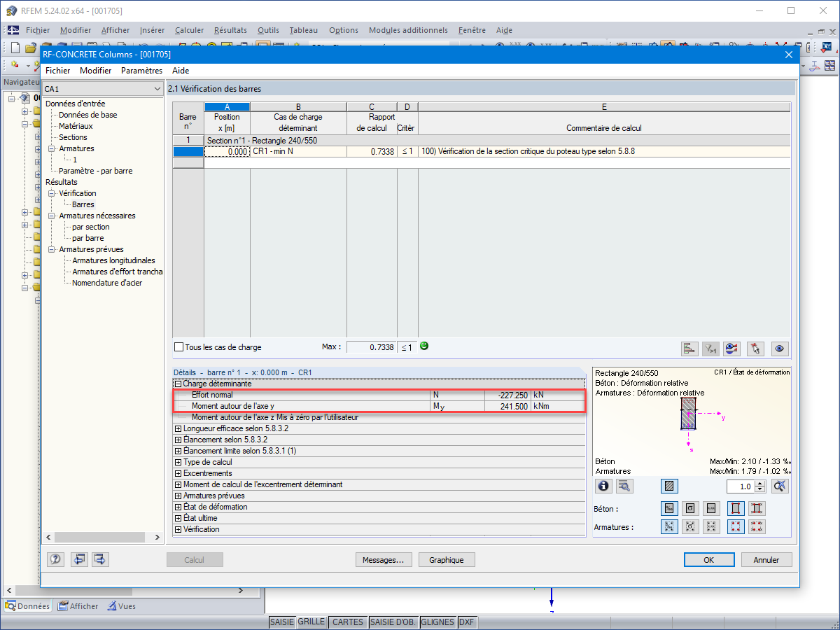Click the OK button
The height and width of the screenshot is (630, 840).
[709, 560]
